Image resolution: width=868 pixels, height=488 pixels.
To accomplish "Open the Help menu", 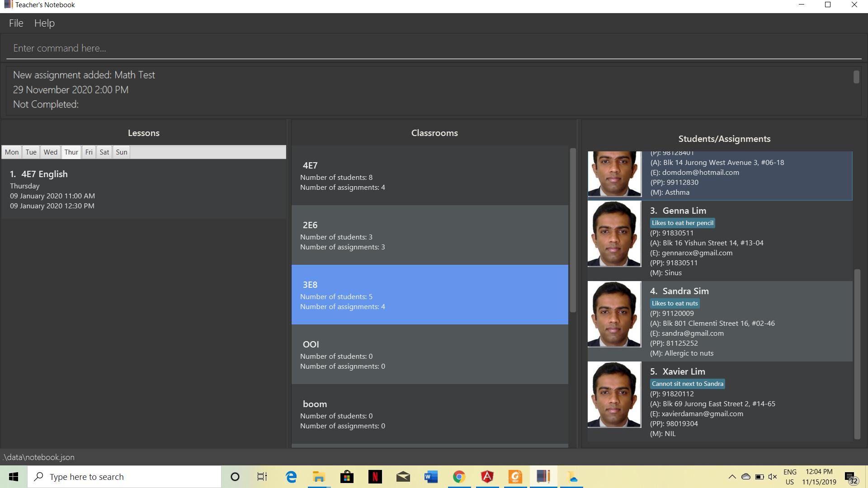I will click(x=44, y=23).
